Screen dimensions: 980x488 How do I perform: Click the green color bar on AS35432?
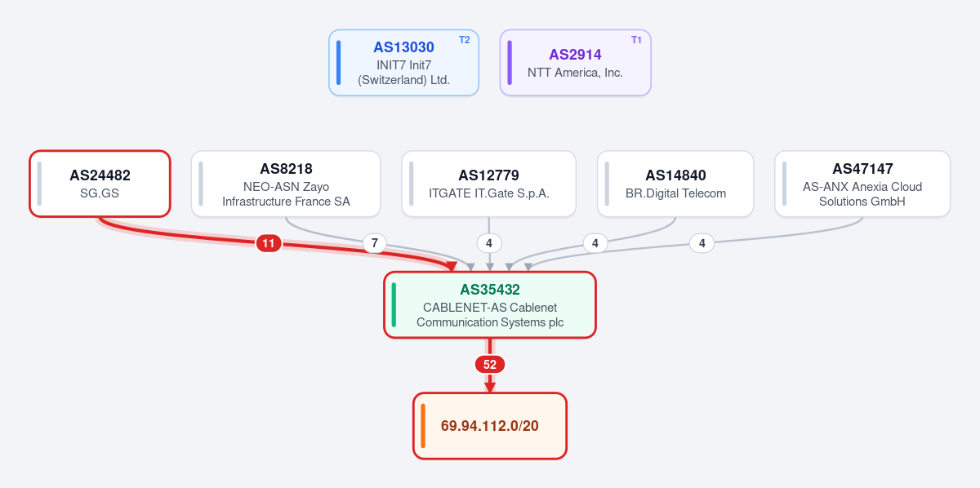(394, 304)
